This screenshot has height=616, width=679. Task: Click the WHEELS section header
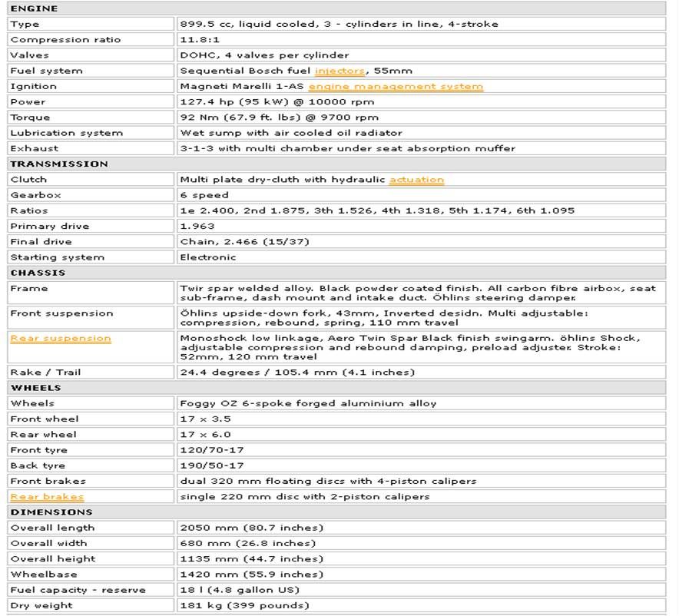tap(35, 388)
